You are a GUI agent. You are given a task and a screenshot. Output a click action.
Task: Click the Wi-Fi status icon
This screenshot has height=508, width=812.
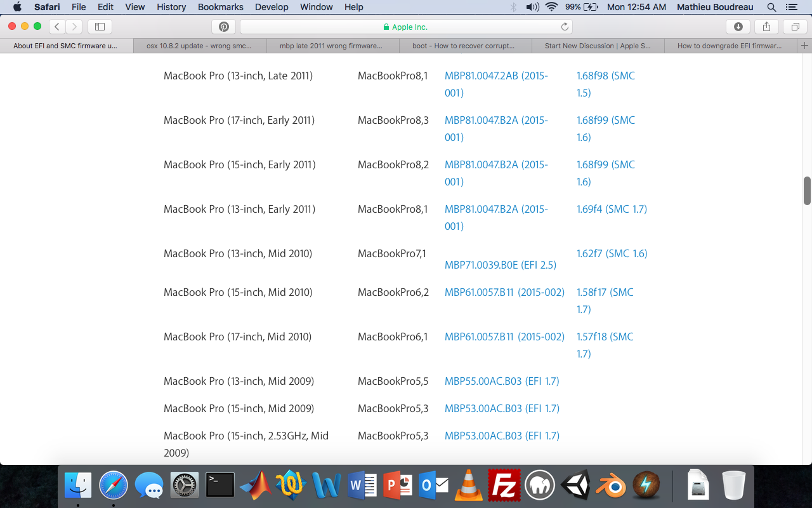click(551, 7)
